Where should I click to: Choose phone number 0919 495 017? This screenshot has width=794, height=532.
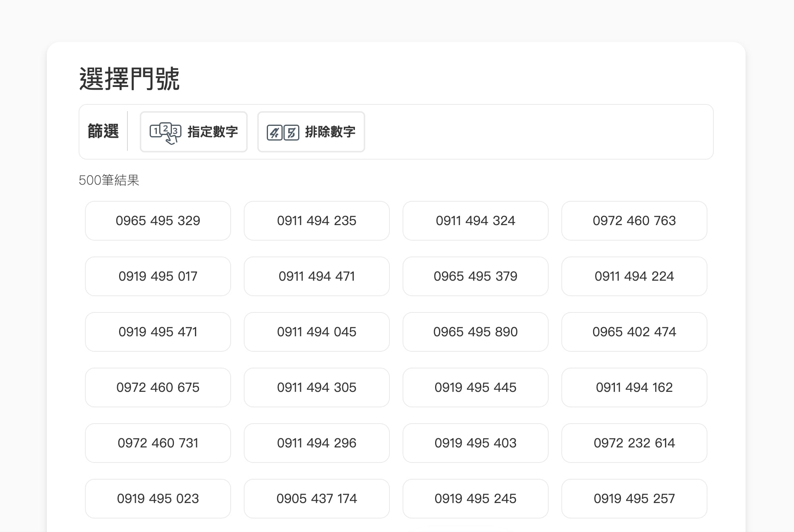pyautogui.click(x=158, y=276)
